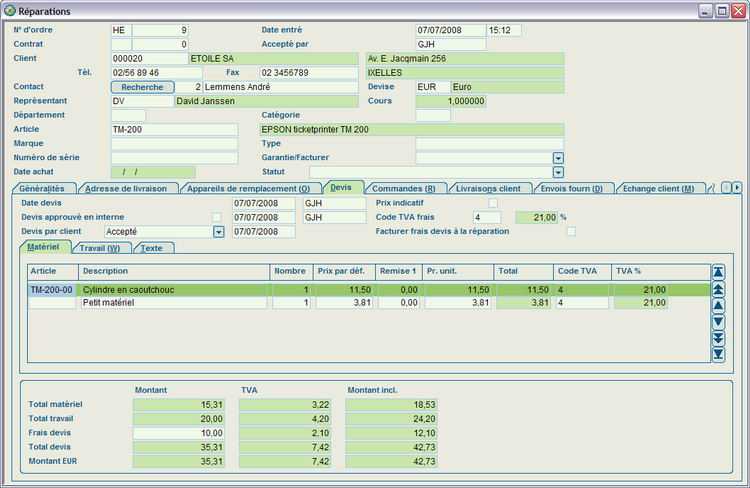The width and height of the screenshot is (750, 488).
Task: Expand the Devis par client dropdown
Action: point(219,232)
